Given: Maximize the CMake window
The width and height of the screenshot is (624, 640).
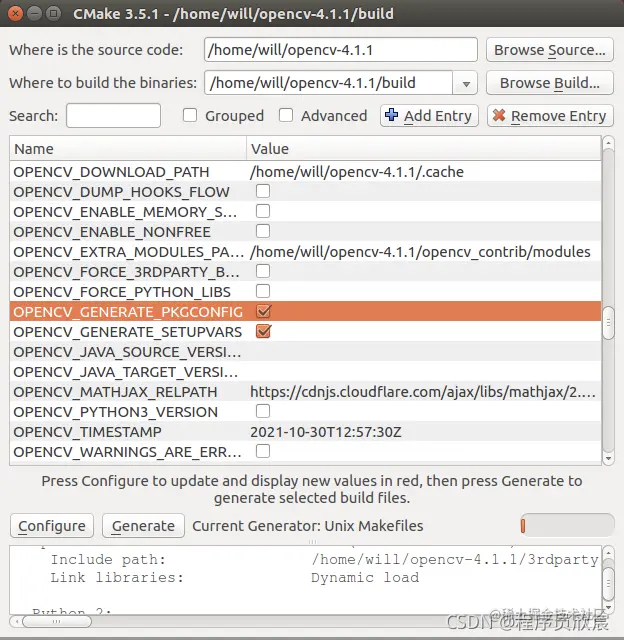Looking at the screenshot, I should [53, 13].
